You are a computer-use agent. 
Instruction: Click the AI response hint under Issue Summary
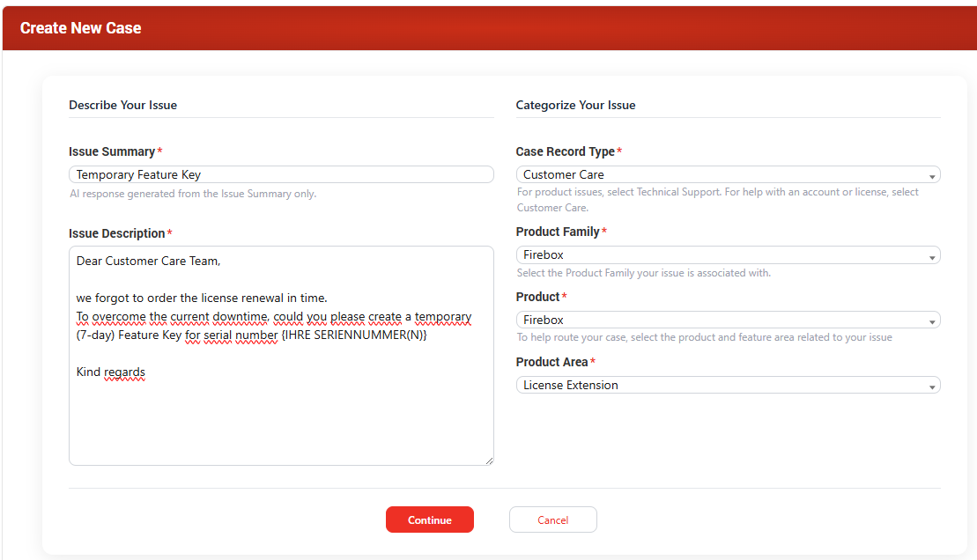(x=193, y=194)
